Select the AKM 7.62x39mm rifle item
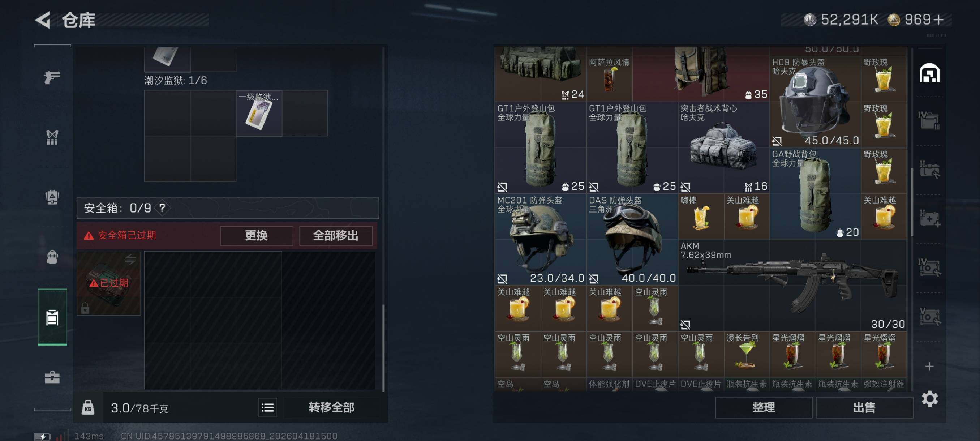This screenshot has width=980, height=441. point(792,285)
